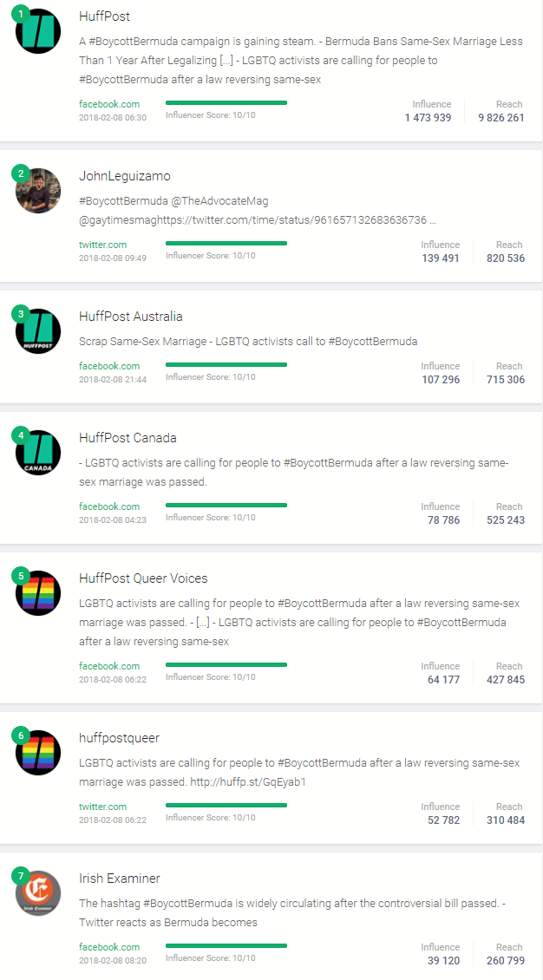The image size is (543, 980).
Task: Open facebook.com link under Irish Examiner
Action: tap(109, 947)
